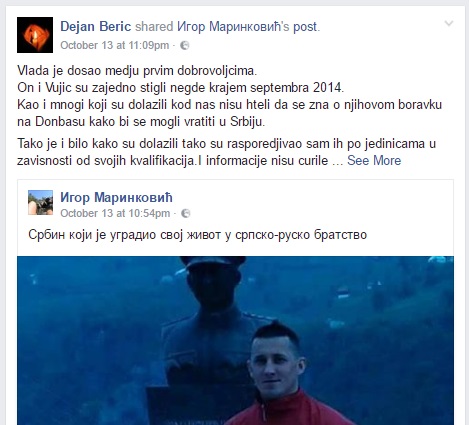Open the shared 'post' link
Viewport: 469px width, 425px height.
click(305, 27)
